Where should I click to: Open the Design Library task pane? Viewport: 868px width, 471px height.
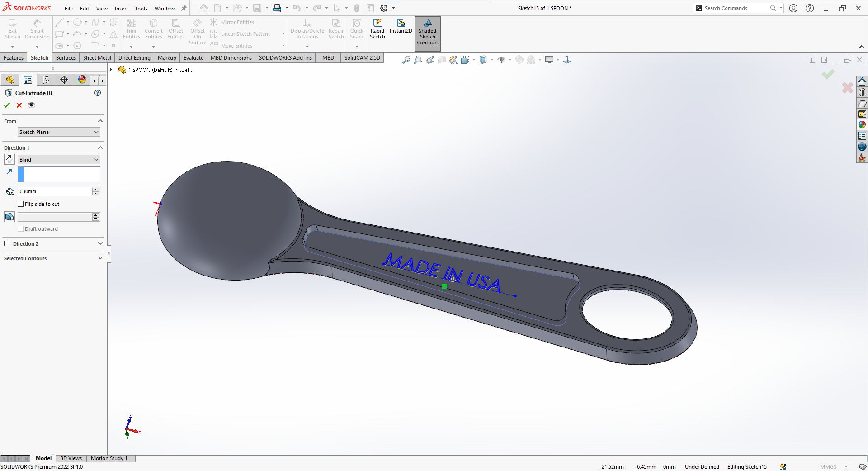pyautogui.click(x=862, y=92)
